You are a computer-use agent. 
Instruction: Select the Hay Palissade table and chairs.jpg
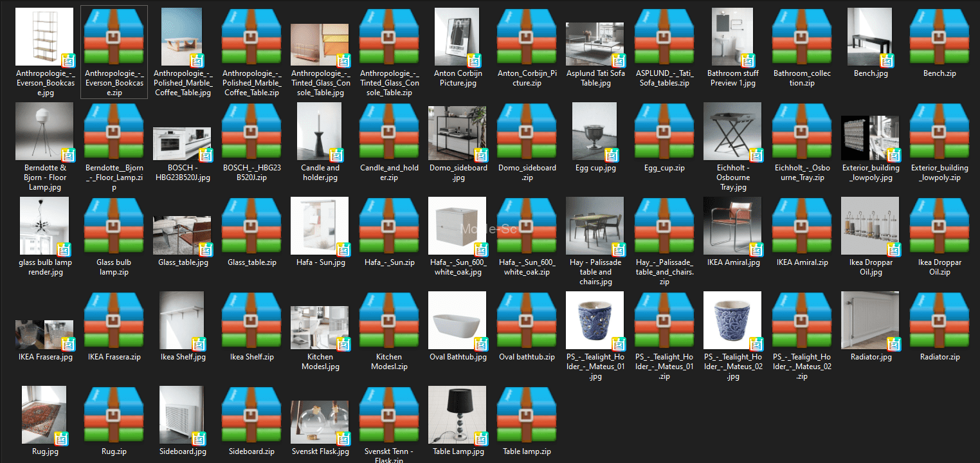tap(595, 226)
